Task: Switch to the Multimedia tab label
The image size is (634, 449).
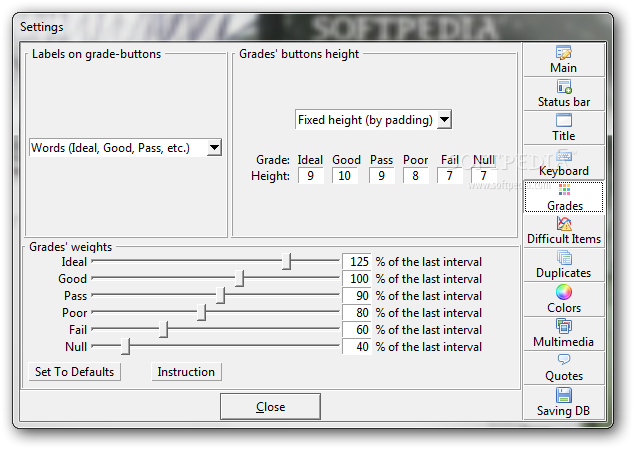Action: pos(563,342)
